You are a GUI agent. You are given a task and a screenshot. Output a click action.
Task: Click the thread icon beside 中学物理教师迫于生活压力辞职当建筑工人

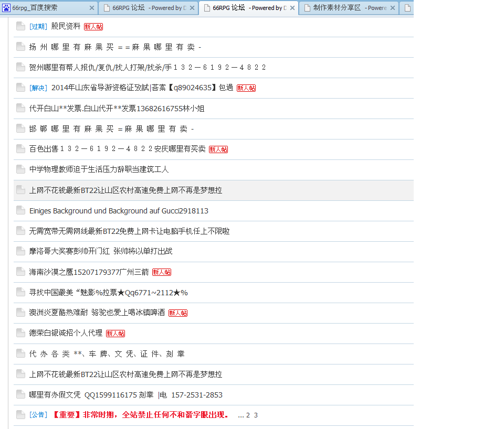click(x=20, y=169)
